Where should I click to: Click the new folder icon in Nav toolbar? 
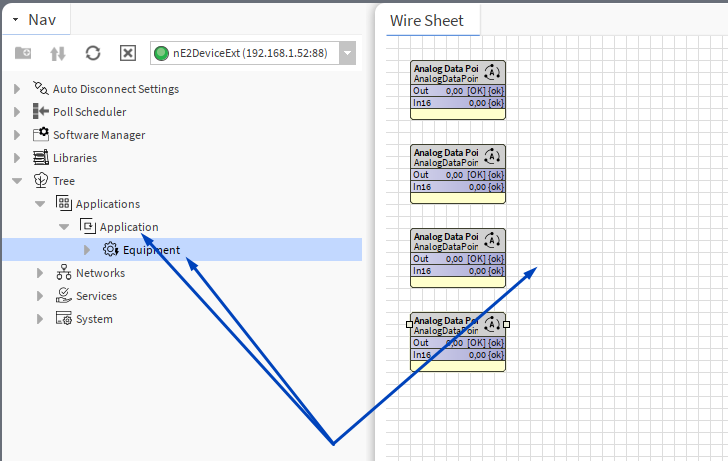coord(23,54)
